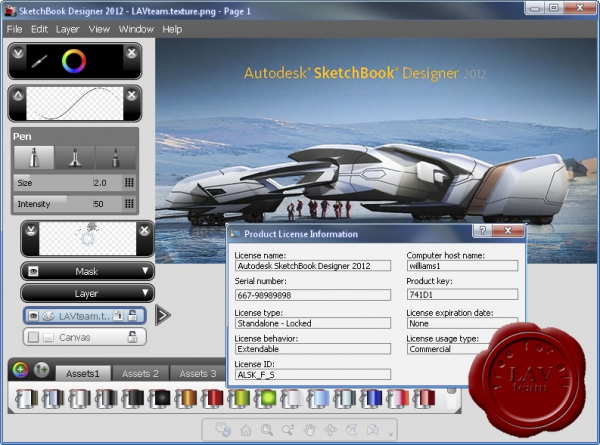Click the help button in Product License Information
600x445 pixels.
[483, 230]
